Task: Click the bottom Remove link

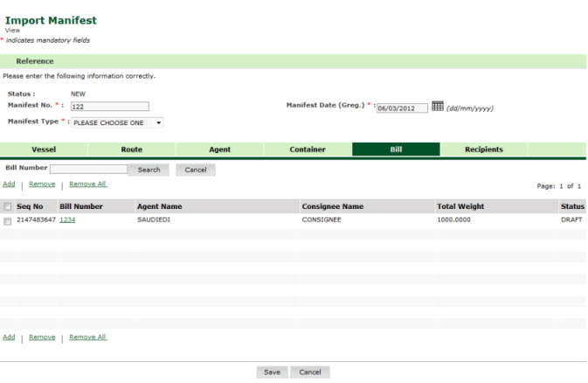Action: 41,337
